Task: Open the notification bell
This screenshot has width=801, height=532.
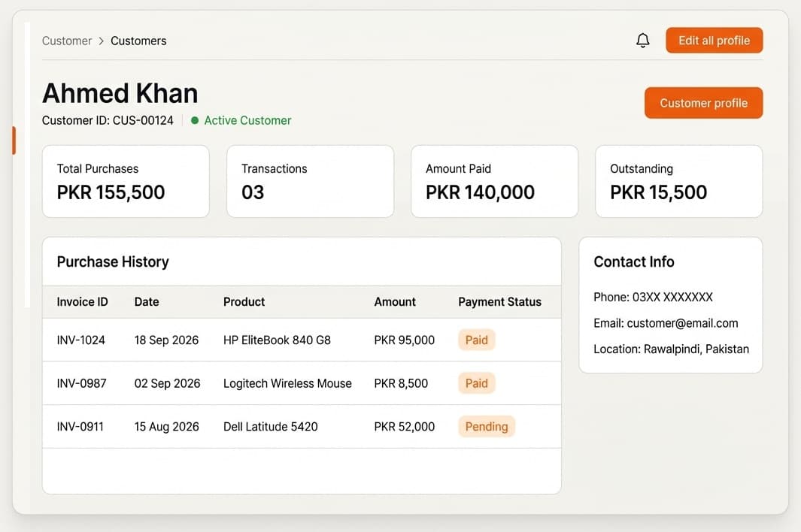Action: point(642,41)
